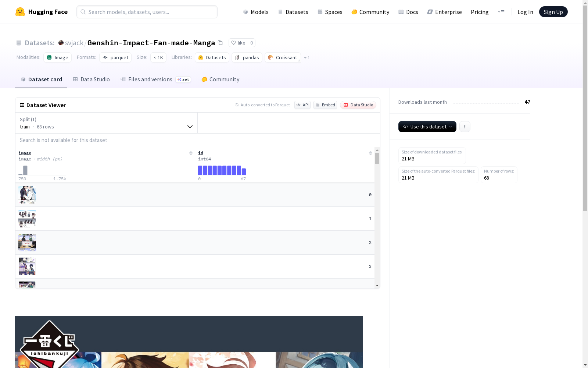Open the Auto-converted link
588x368 pixels.
[255, 105]
